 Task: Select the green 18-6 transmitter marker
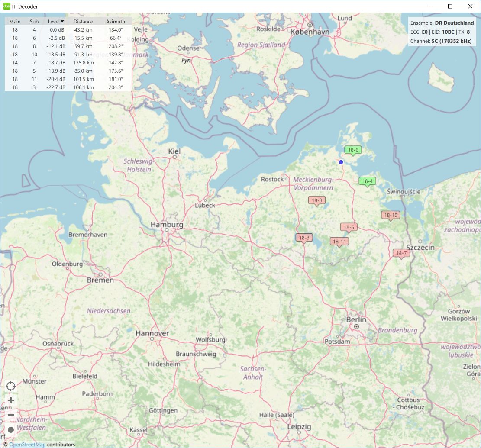tap(353, 150)
